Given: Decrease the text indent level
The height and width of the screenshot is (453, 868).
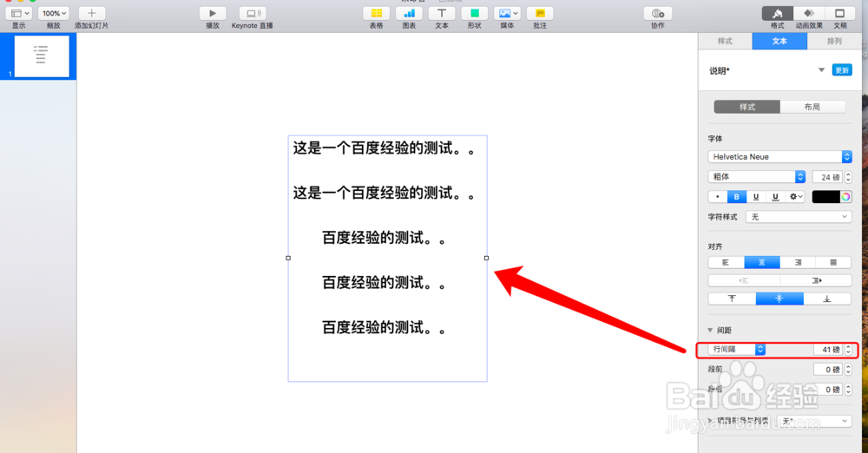Looking at the screenshot, I should pyautogui.click(x=744, y=281).
